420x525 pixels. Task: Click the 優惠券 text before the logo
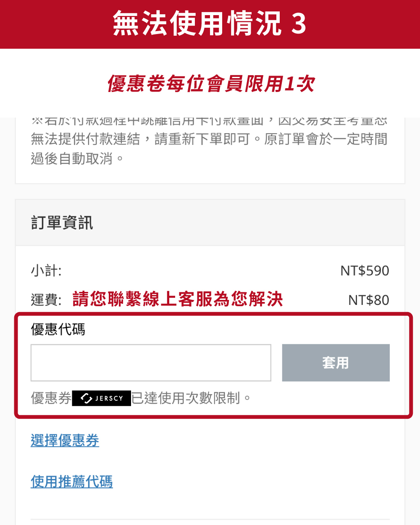coord(51,398)
